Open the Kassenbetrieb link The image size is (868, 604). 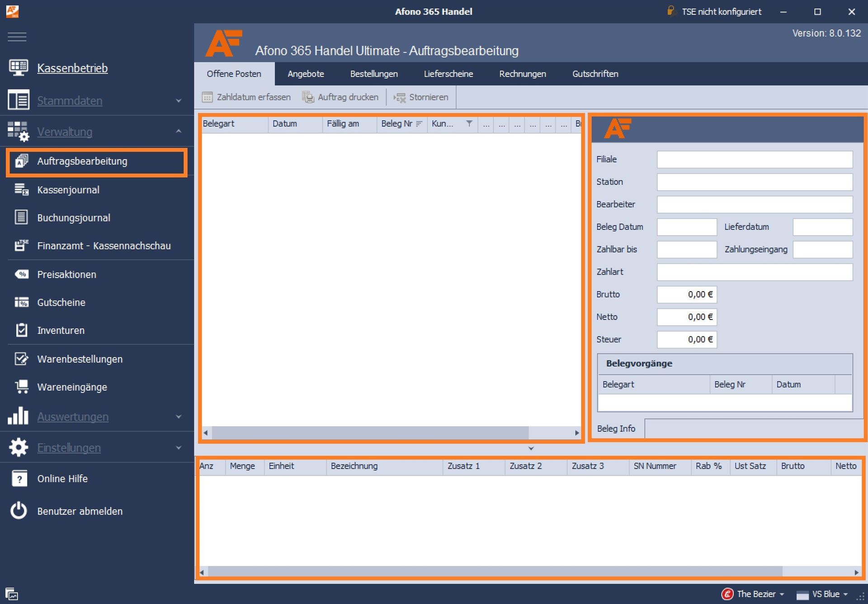click(x=72, y=68)
